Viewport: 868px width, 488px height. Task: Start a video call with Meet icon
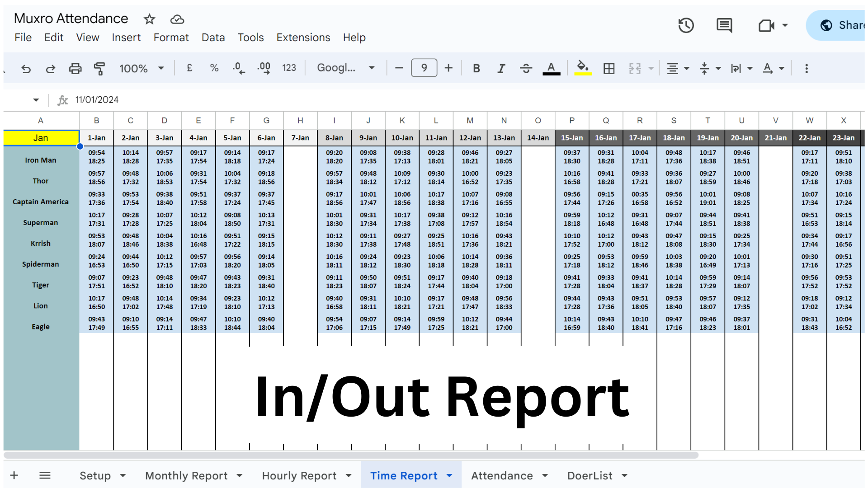[x=766, y=25]
